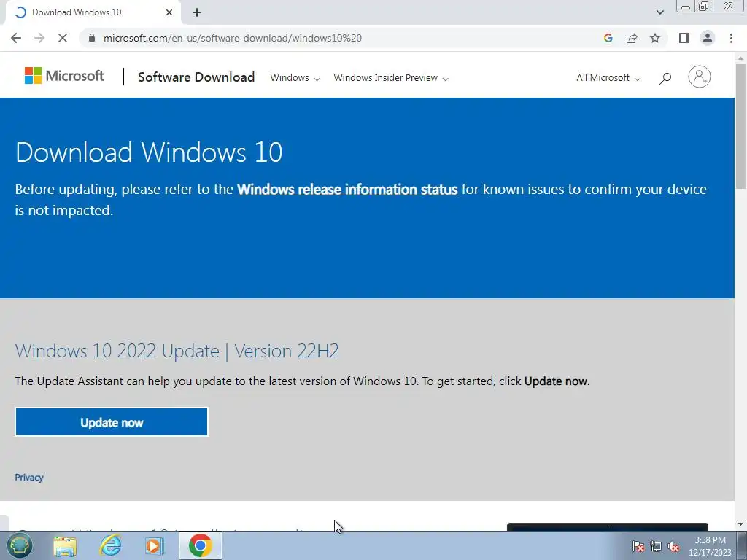This screenshot has height=560, width=747.
Task: Bookmark this page with the star
Action: point(655,38)
